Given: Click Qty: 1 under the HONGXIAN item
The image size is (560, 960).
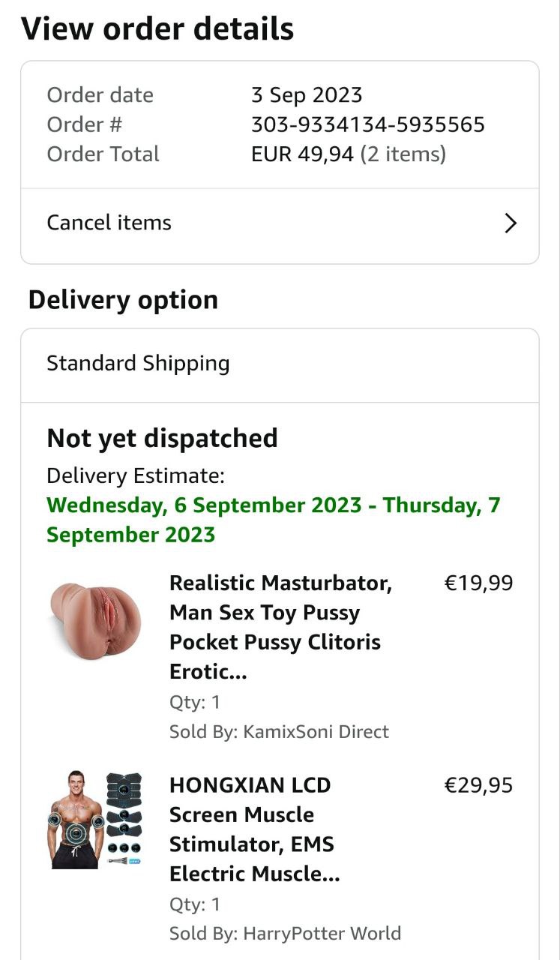Looking at the screenshot, I should coord(195,904).
